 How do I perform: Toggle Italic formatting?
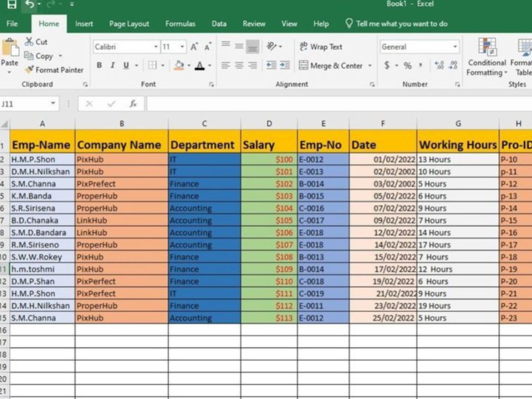(x=113, y=65)
